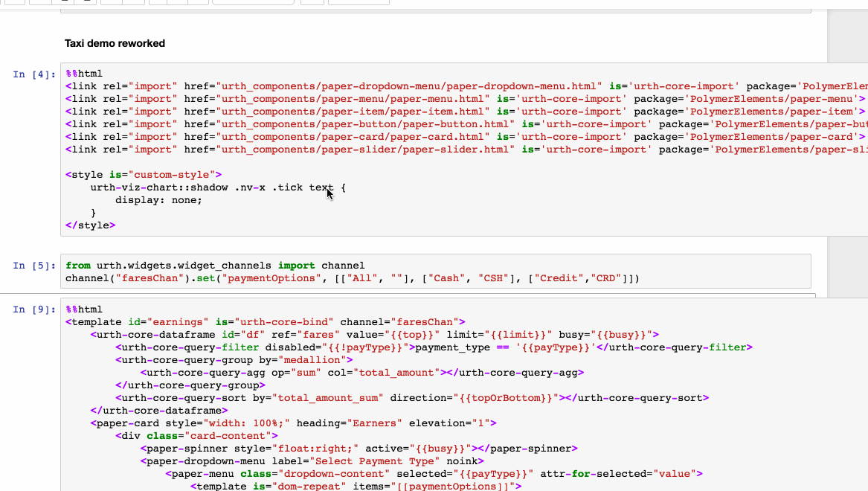The height and width of the screenshot is (491, 868).
Task: Click the urth-viz-chart::shadow selector line
Action: coord(218,187)
